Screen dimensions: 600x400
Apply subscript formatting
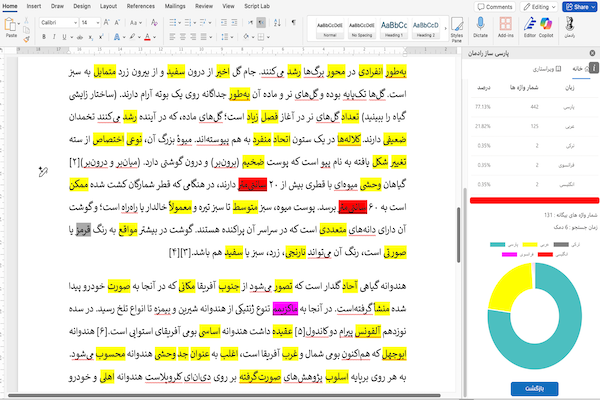pos(90,37)
